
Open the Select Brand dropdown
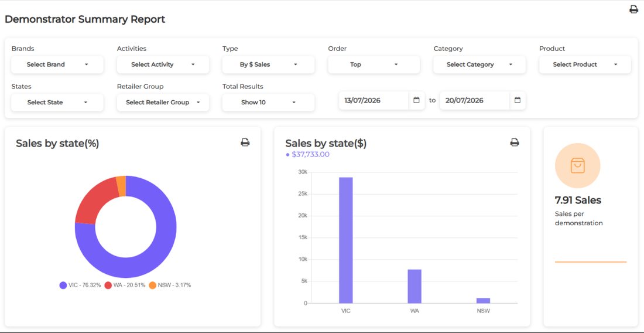click(x=57, y=64)
